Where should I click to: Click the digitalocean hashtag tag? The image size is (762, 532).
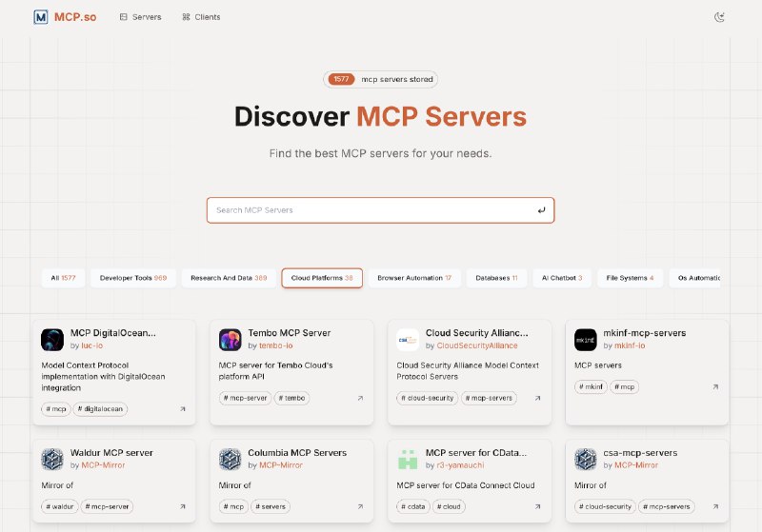(x=100, y=409)
